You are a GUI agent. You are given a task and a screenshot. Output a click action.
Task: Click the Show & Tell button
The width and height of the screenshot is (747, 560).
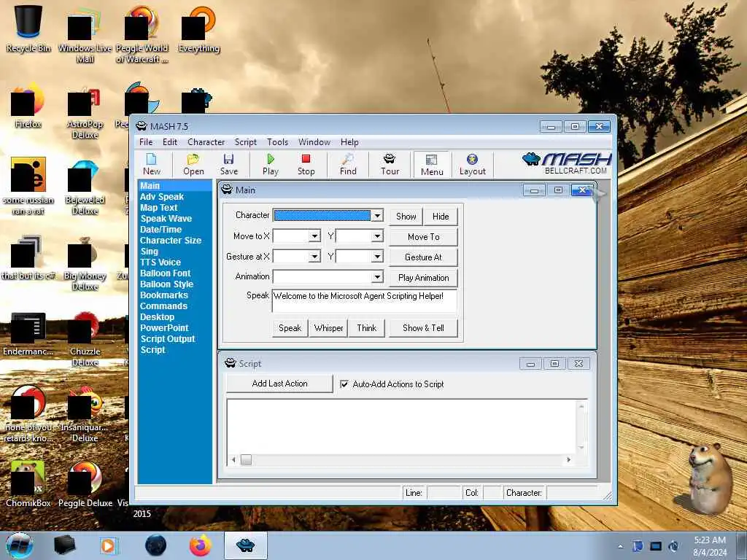pos(423,328)
